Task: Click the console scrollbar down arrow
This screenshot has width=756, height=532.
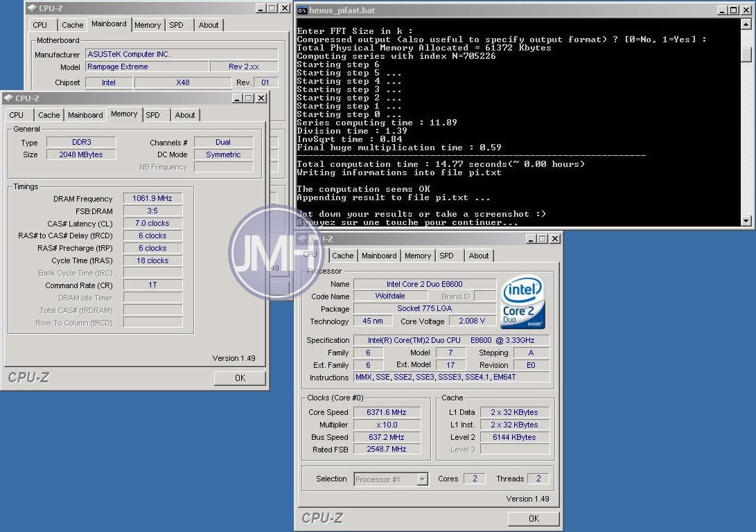Action: (x=746, y=221)
